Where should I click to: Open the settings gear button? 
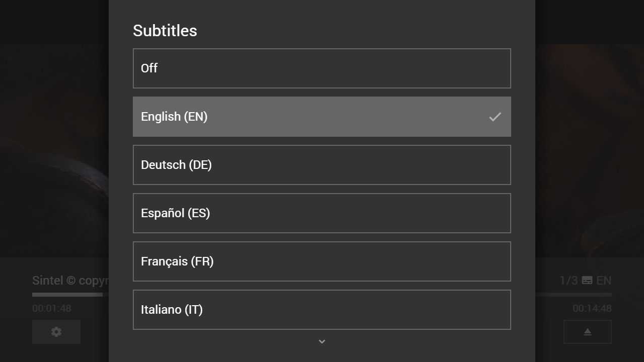click(56, 332)
